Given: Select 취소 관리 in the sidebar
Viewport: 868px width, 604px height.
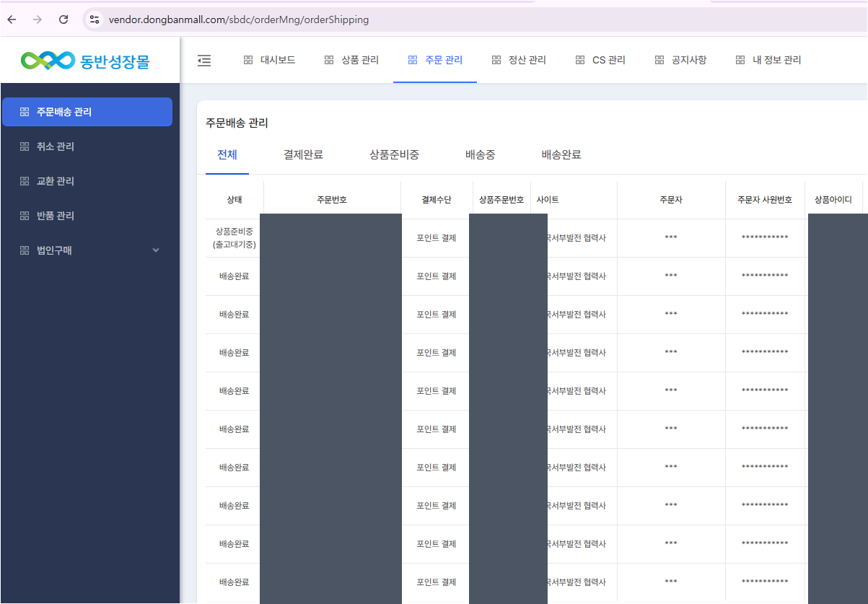Looking at the screenshot, I should point(87,146).
